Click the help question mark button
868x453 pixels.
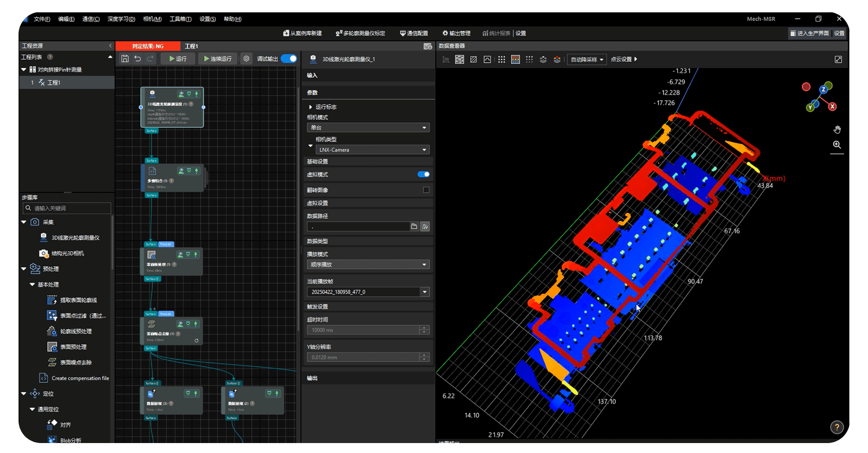coord(837,427)
